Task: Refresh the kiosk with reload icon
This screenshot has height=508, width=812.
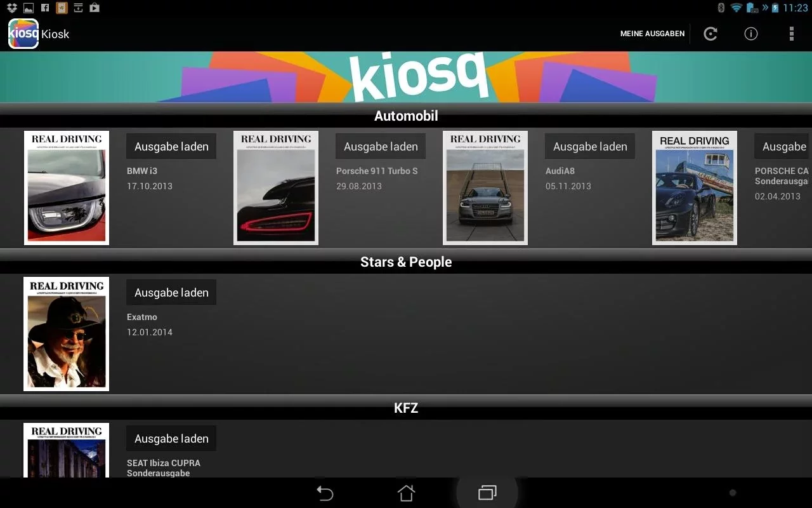Action: (x=710, y=34)
